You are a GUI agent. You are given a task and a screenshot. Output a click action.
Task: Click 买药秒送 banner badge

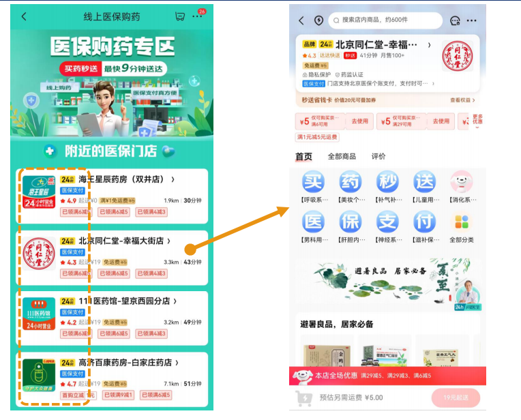coord(80,69)
